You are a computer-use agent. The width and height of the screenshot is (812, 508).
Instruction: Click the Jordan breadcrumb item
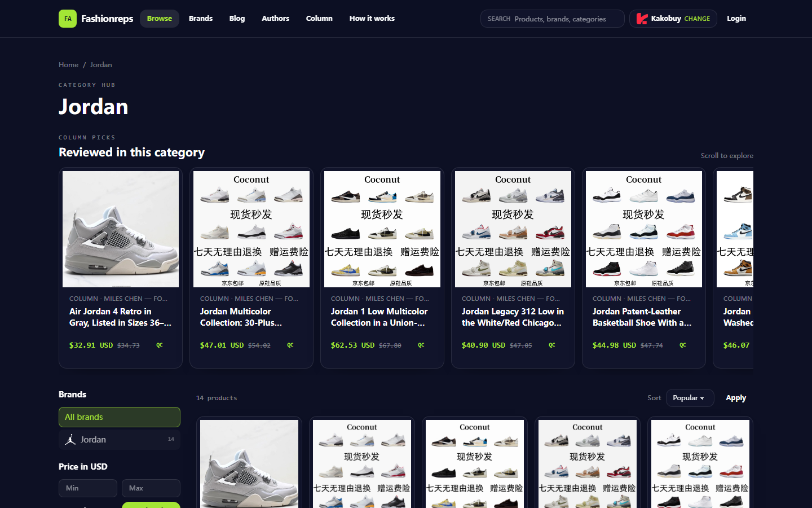pos(101,65)
